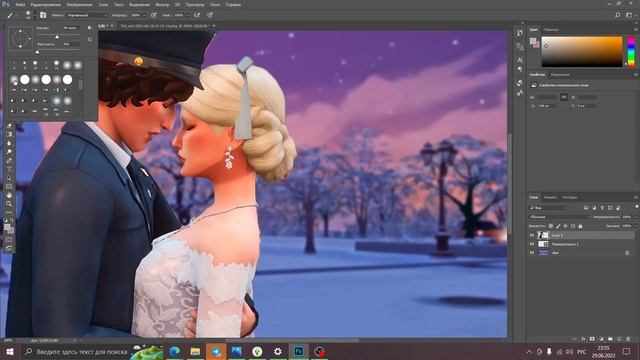This screenshot has height=360, width=640.
Task: Delete layer trash icon in Layers panel
Action: (x=628, y=339)
